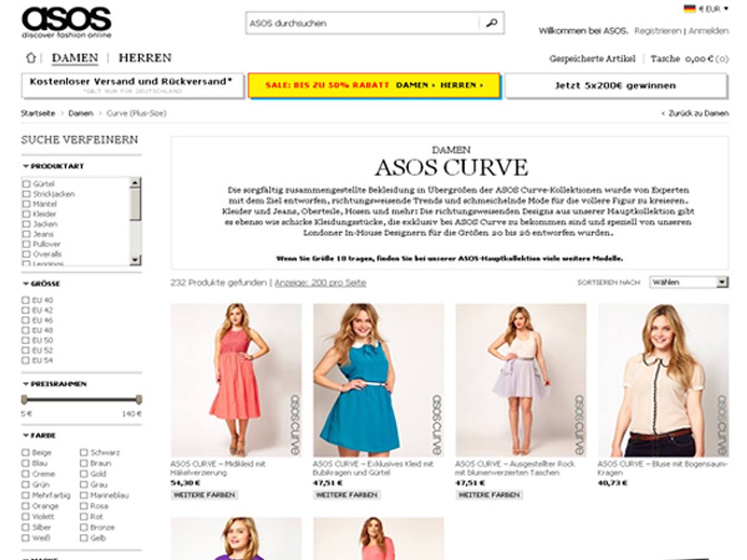Click Weitere Farben under Exklusives Kleid
The image size is (747, 560).
(x=347, y=495)
